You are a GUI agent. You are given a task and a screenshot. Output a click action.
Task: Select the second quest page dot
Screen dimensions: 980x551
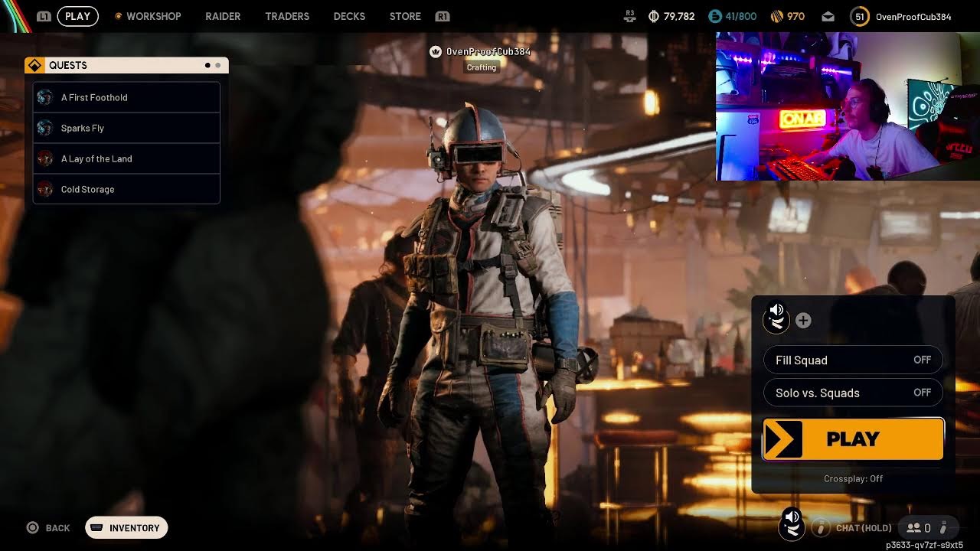(x=218, y=65)
